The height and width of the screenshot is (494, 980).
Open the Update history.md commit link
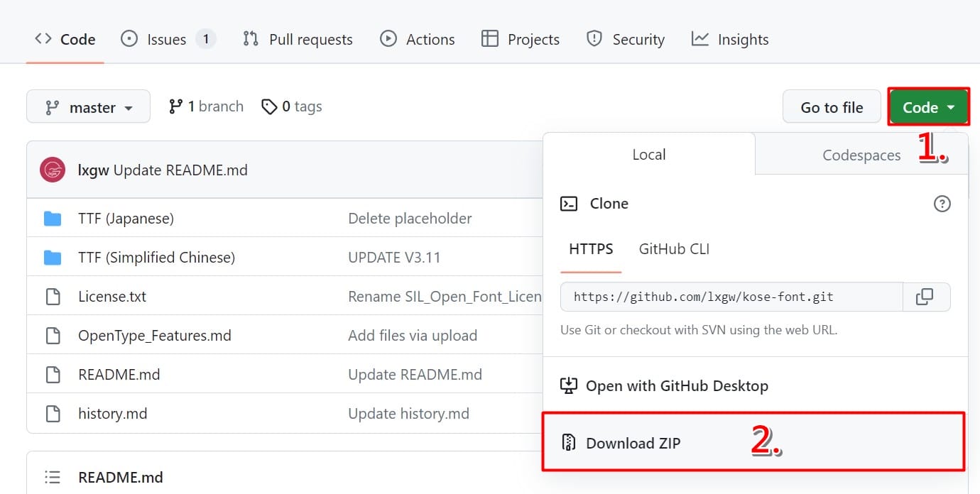408,414
